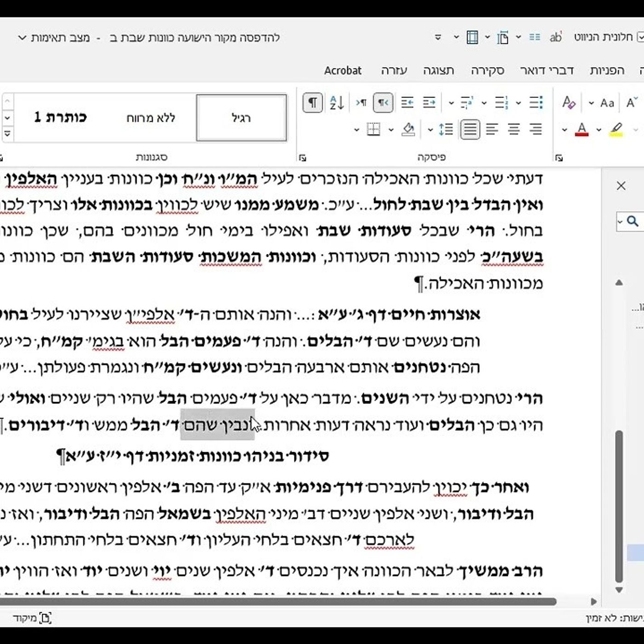The height and width of the screenshot is (644, 644).
Task: Open the navigation search options dropdown
Action: coord(620,222)
